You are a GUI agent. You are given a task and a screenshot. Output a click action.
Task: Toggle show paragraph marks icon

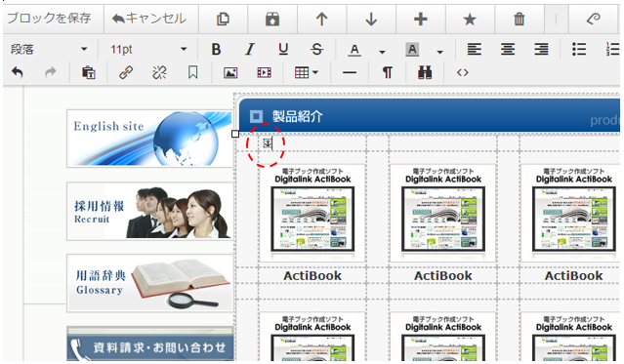click(388, 72)
